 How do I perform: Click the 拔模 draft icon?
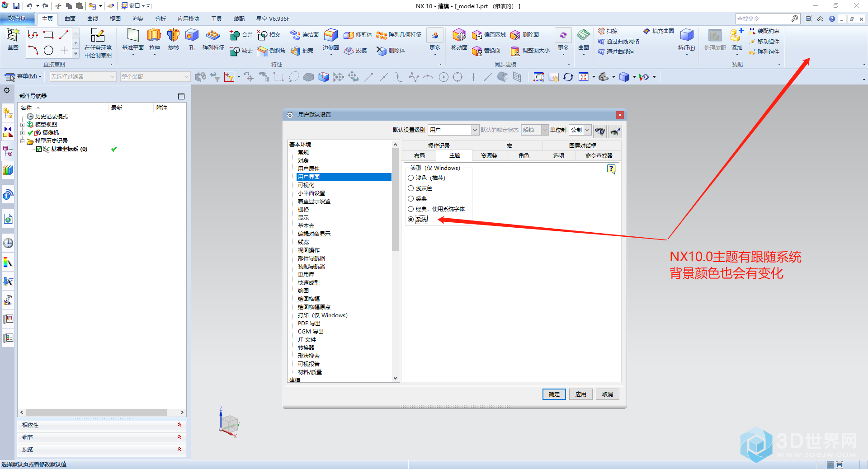(x=355, y=51)
